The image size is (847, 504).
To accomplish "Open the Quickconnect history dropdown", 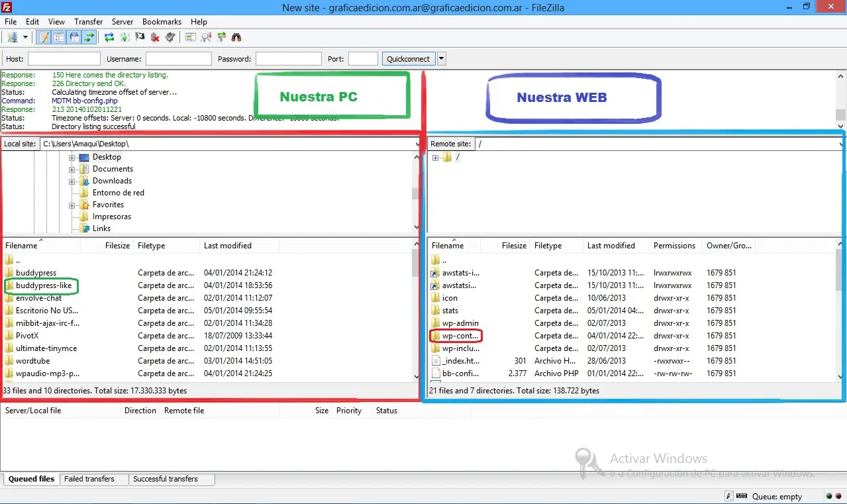I will click(x=442, y=59).
